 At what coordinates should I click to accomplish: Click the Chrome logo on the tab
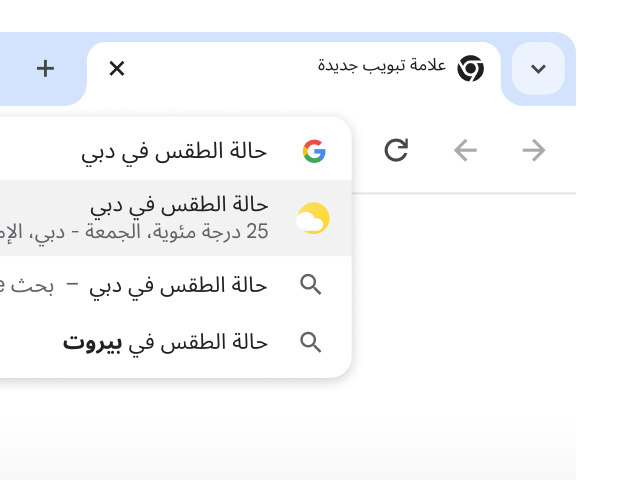tap(471, 69)
